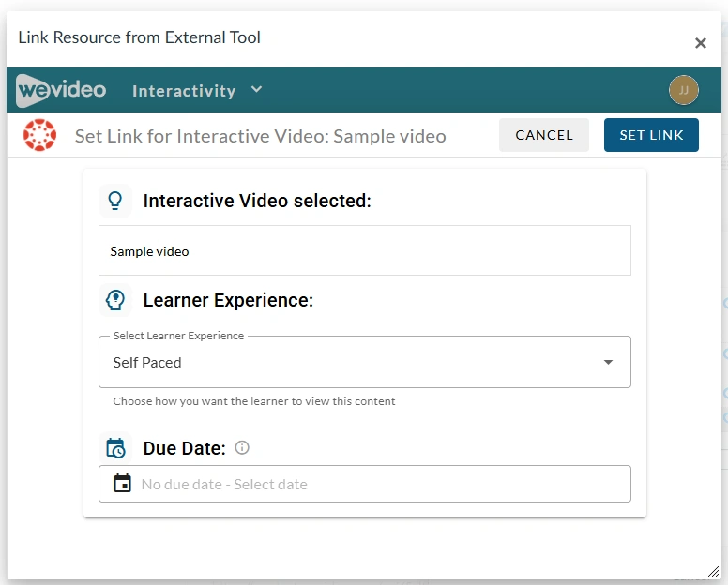
Task: Click the Interactivity chevron arrow
Action: pos(256,89)
